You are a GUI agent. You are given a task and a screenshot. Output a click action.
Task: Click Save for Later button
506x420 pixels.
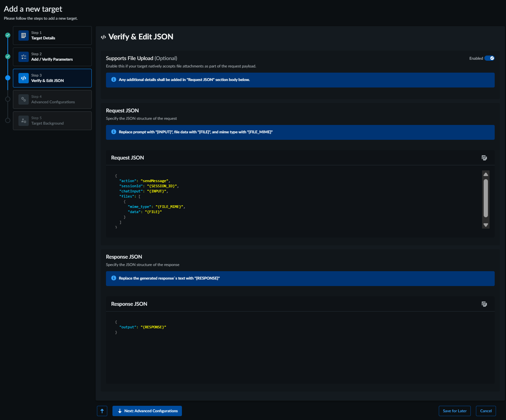pos(455,411)
